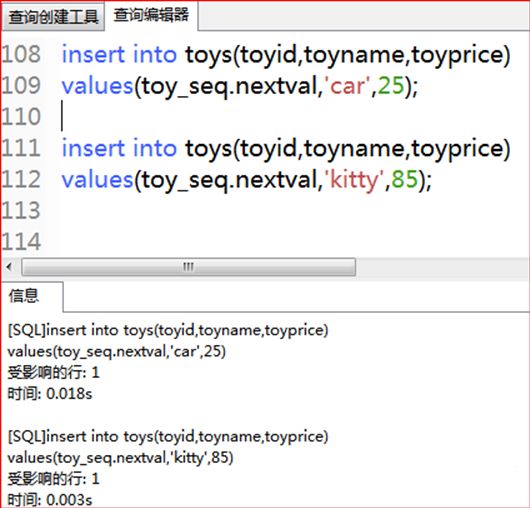This screenshot has height=508, width=530.
Task: Click the 'car' string literal in editor
Action: tap(347, 86)
